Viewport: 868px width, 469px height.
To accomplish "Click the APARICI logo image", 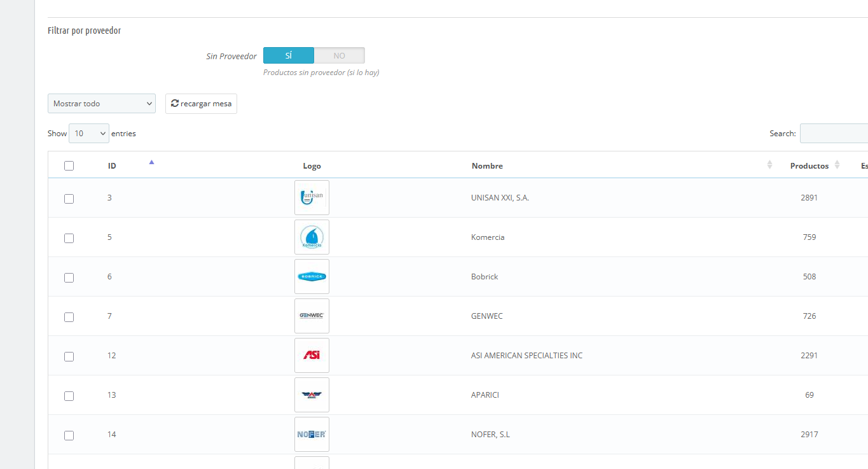I will coord(312,395).
